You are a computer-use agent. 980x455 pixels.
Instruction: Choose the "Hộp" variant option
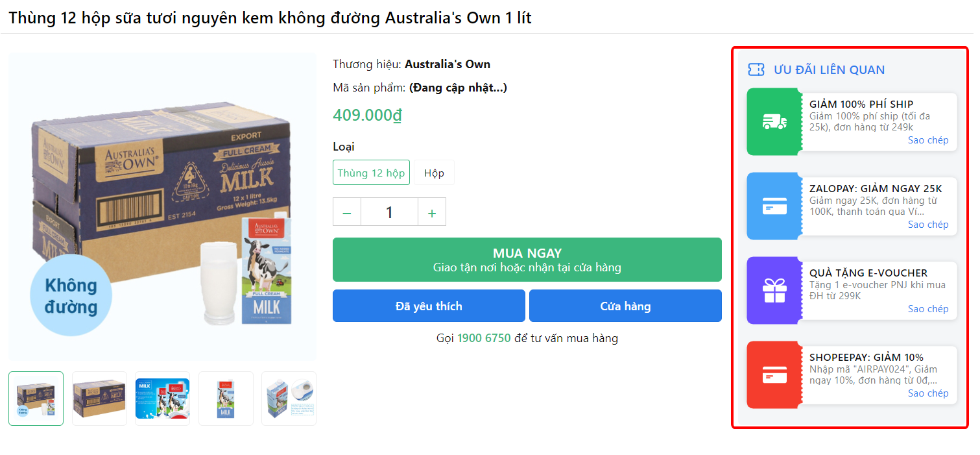[434, 173]
